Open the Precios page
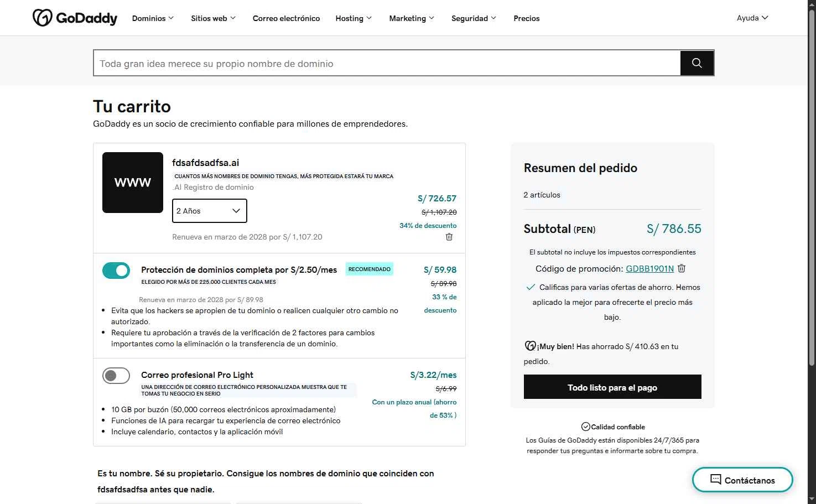This screenshot has height=504, width=816. pyautogui.click(x=527, y=18)
